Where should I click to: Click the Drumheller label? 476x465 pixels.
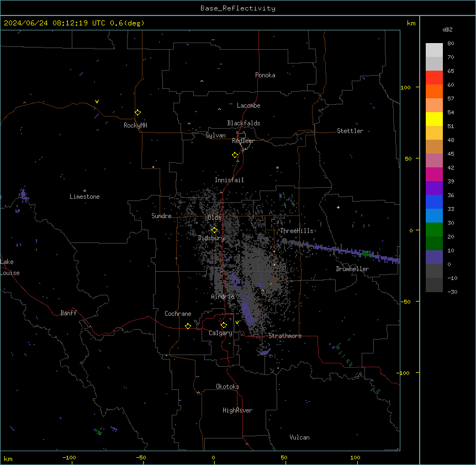352,269
